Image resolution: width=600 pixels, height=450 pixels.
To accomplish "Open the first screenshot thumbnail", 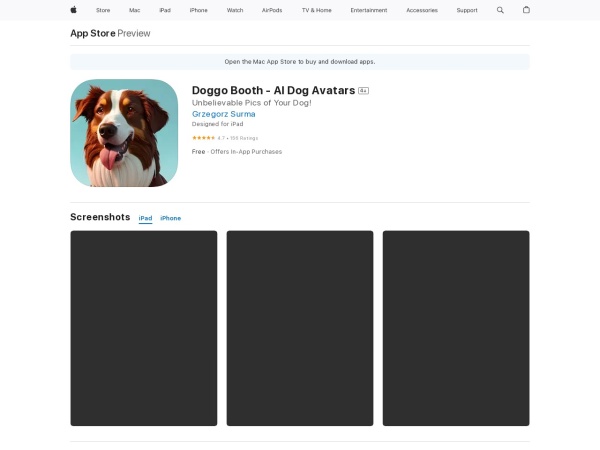I will 143,328.
